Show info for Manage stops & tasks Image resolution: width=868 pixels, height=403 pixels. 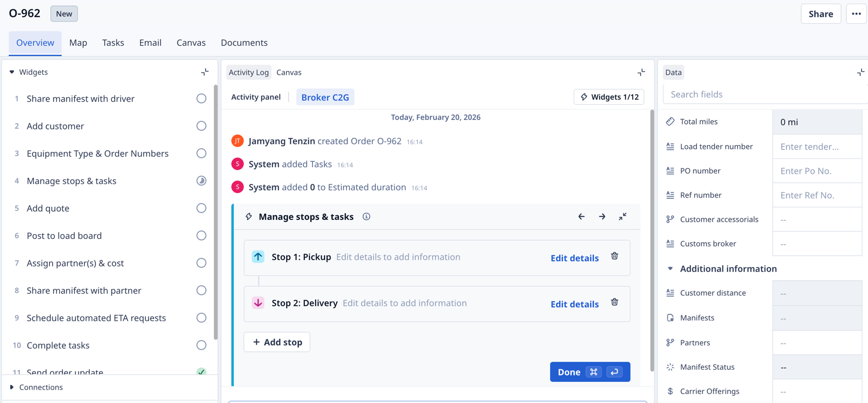366,217
